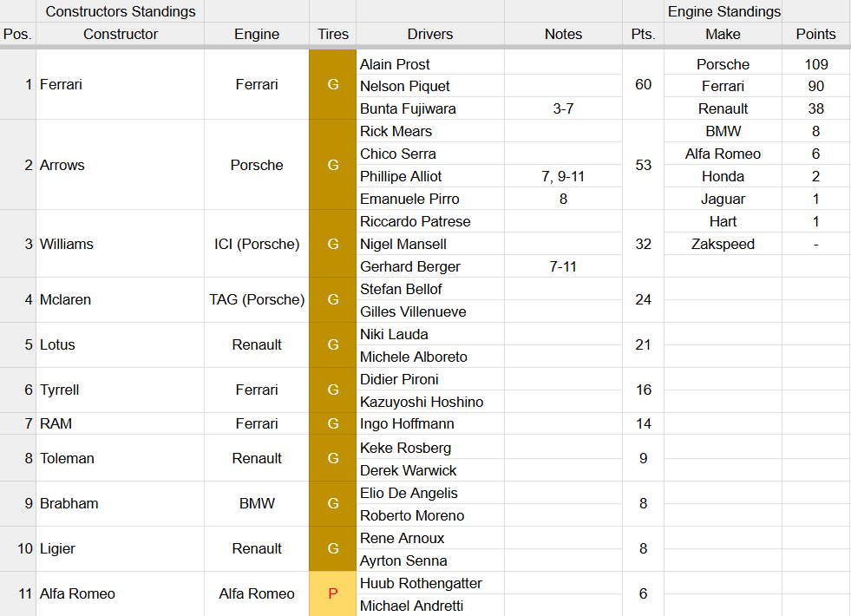Click the "Constructor" column header cell
The height and width of the screenshot is (616, 851).
click(x=121, y=34)
